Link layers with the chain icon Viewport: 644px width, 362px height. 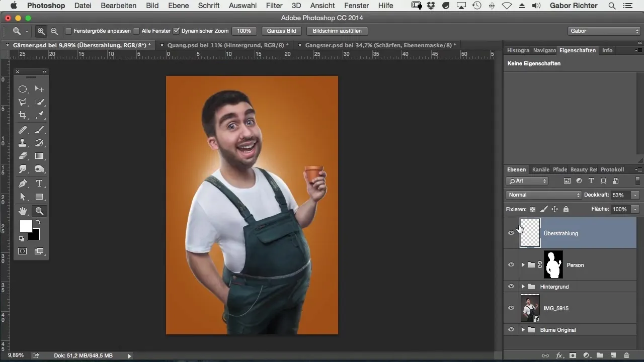(545, 355)
